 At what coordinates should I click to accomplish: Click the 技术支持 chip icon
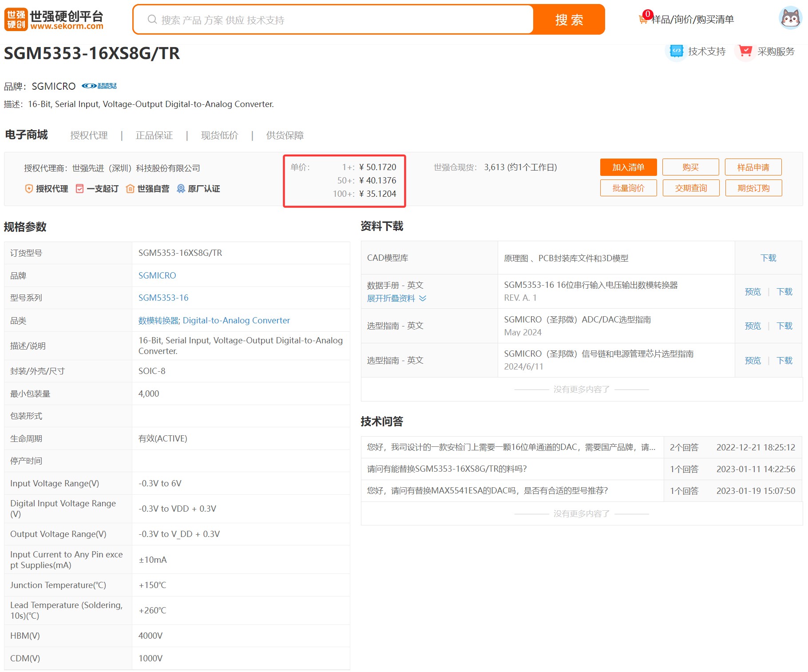[x=676, y=51]
